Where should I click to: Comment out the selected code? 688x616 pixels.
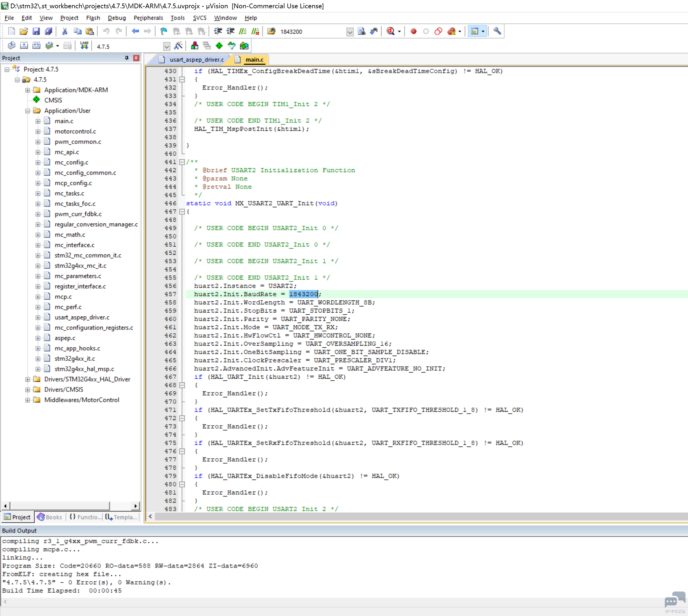point(243,32)
